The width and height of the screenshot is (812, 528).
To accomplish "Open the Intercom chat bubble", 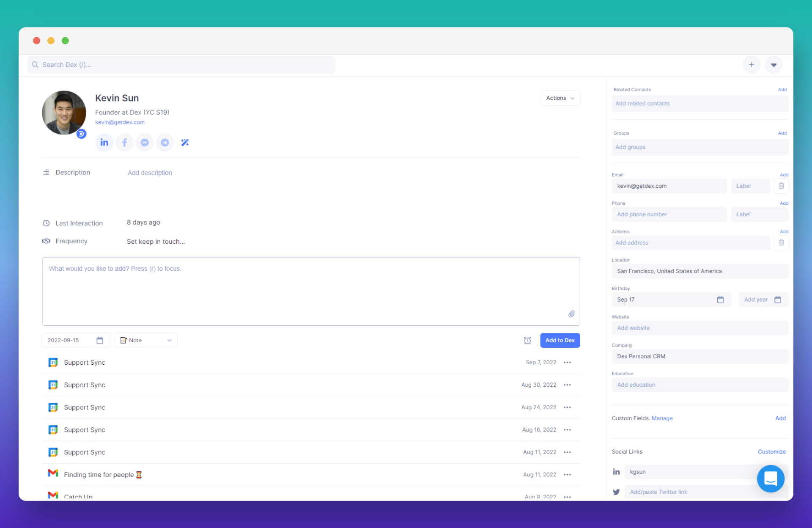I will (x=771, y=478).
